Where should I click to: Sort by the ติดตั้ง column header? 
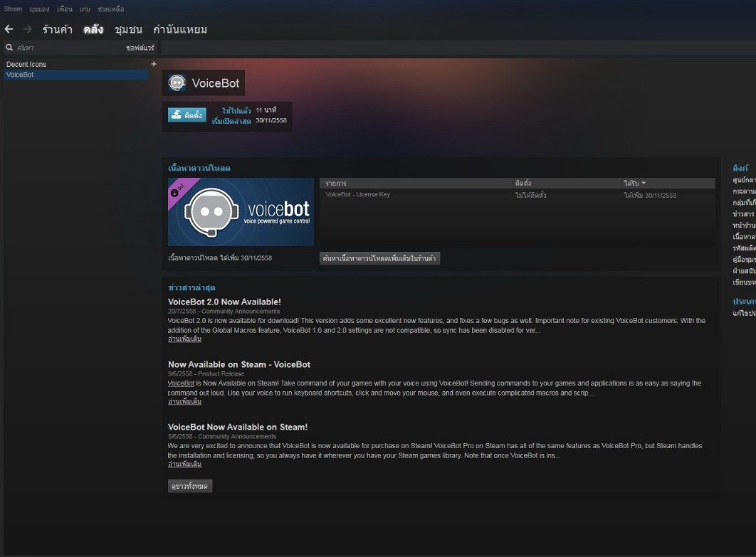click(x=523, y=183)
